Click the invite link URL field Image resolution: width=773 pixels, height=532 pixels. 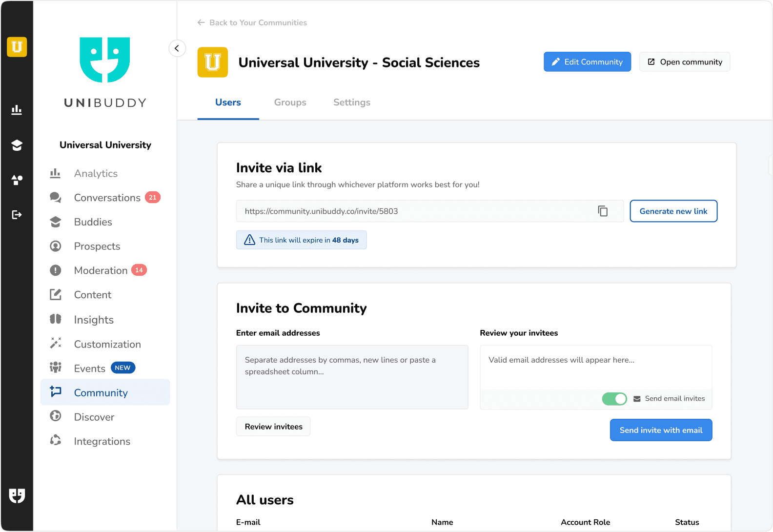click(429, 211)
